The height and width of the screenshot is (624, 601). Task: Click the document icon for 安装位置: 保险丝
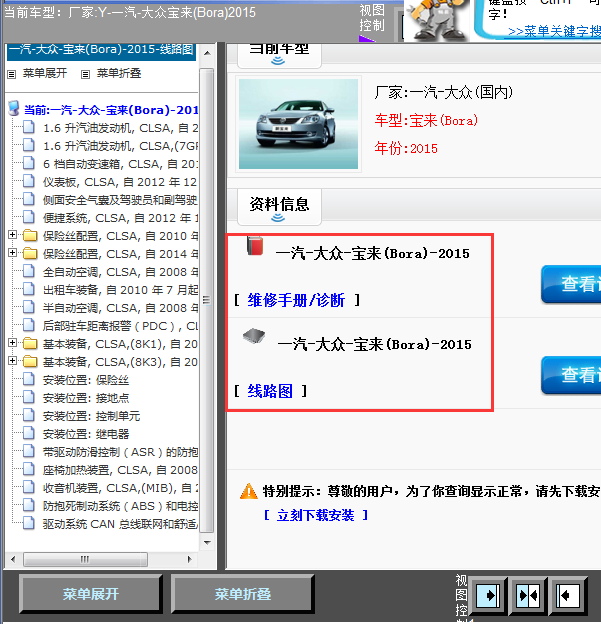[x=29, y=379]
